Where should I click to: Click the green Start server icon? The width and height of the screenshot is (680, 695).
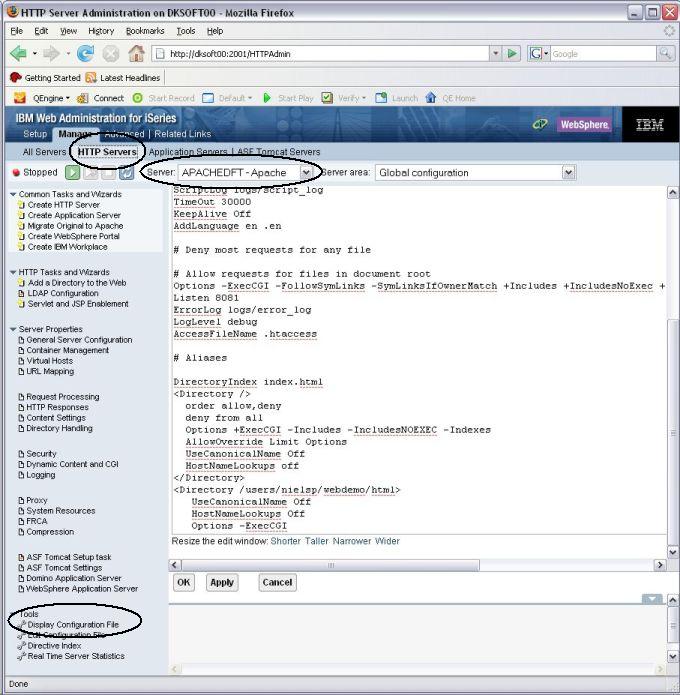pos(72,172)
